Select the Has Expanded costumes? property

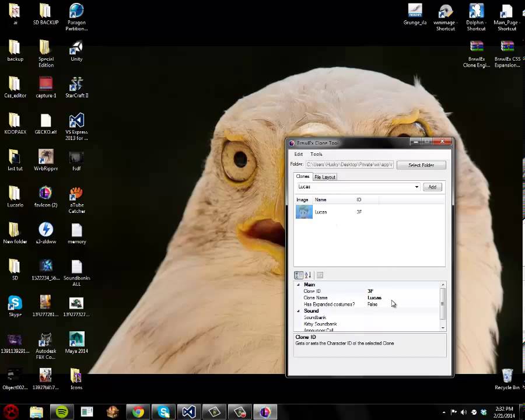[x=367, y=304]
